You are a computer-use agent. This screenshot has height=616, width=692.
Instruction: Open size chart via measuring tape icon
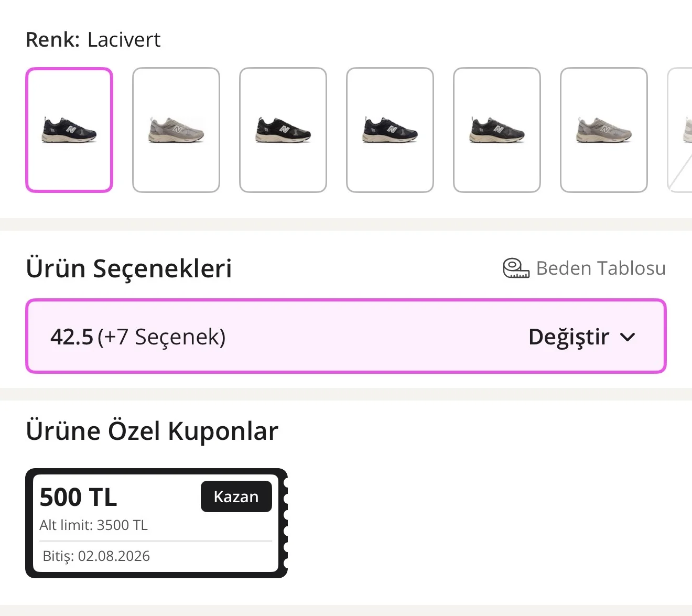pos(516,268)
